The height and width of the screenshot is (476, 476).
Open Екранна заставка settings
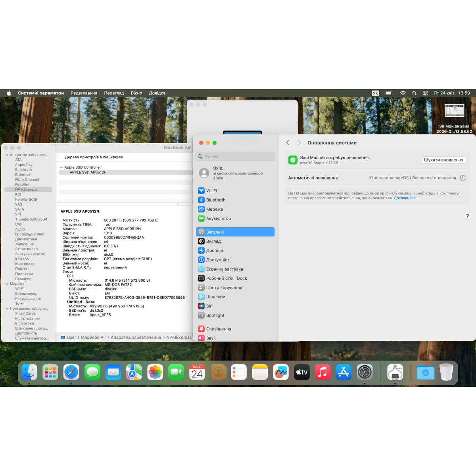(235, 269)
